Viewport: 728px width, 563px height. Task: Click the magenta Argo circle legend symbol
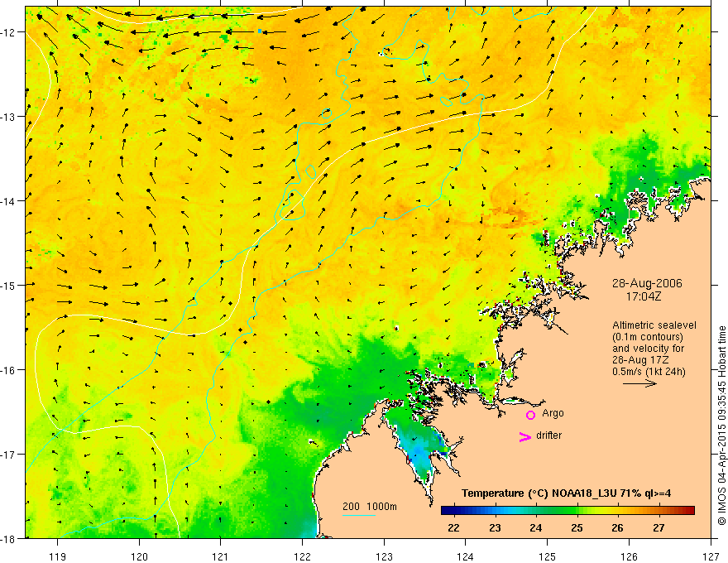(x=530, y=415)
